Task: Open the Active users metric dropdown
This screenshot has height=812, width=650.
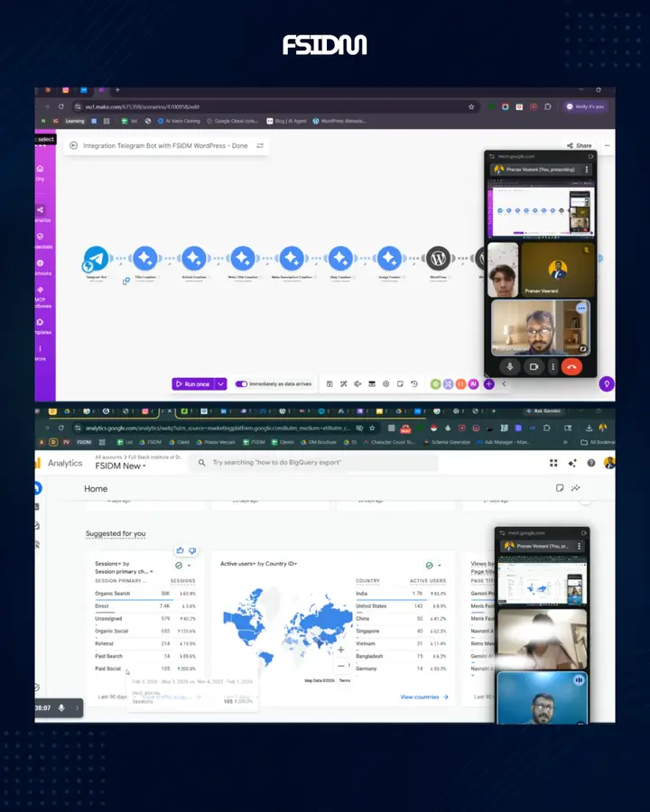Action: [238, 563]
